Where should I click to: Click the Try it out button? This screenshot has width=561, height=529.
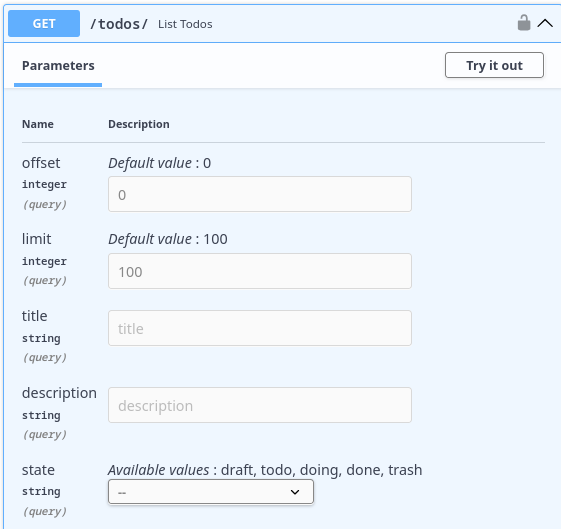(x=494, y=65)
